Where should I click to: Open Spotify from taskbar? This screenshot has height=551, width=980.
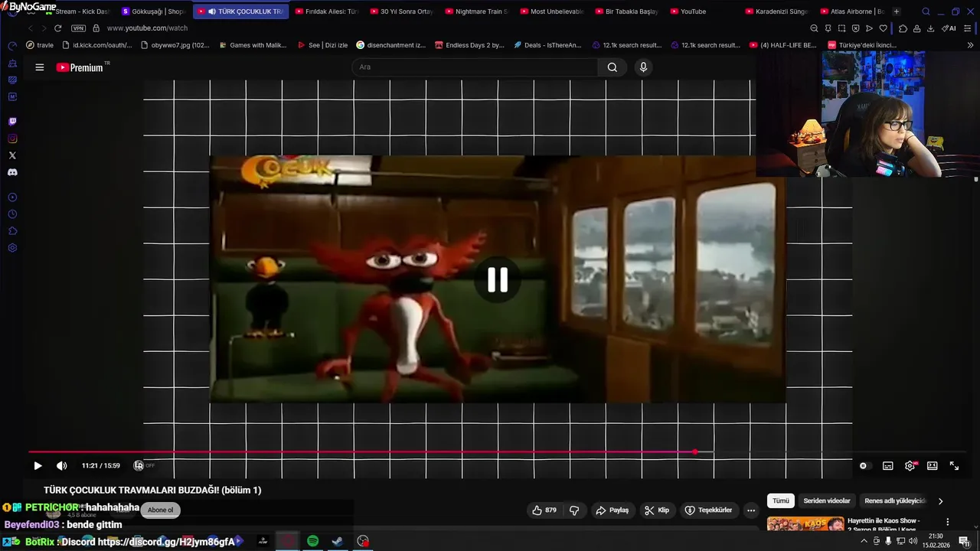312,541
